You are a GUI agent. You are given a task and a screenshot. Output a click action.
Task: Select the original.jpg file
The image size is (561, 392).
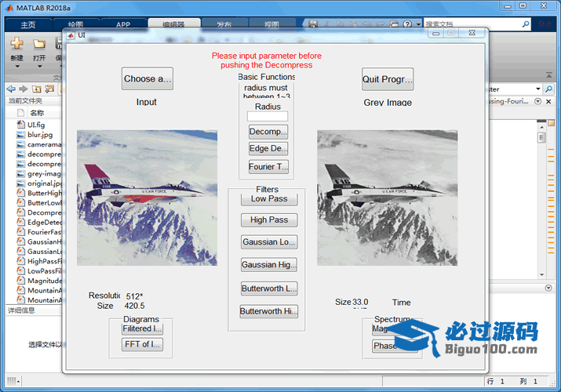39,183
